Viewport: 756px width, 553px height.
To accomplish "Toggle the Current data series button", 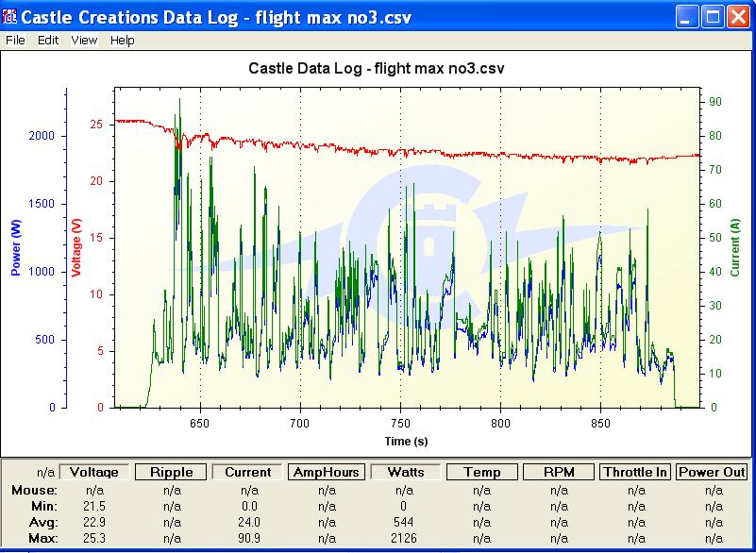I will click(x=248, y=472).
